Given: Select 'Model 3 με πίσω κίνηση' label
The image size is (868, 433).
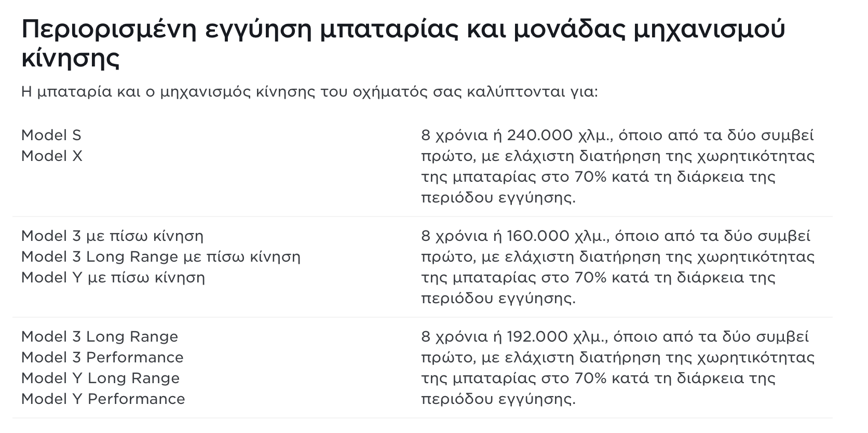Looking at the screenshot, I should tap(112, 236).
